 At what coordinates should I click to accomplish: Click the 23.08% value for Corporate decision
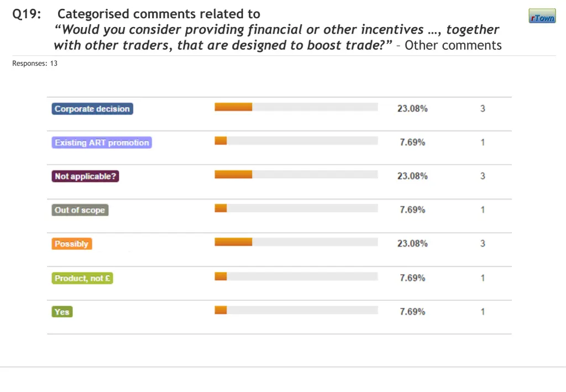[x=412, y=108]
